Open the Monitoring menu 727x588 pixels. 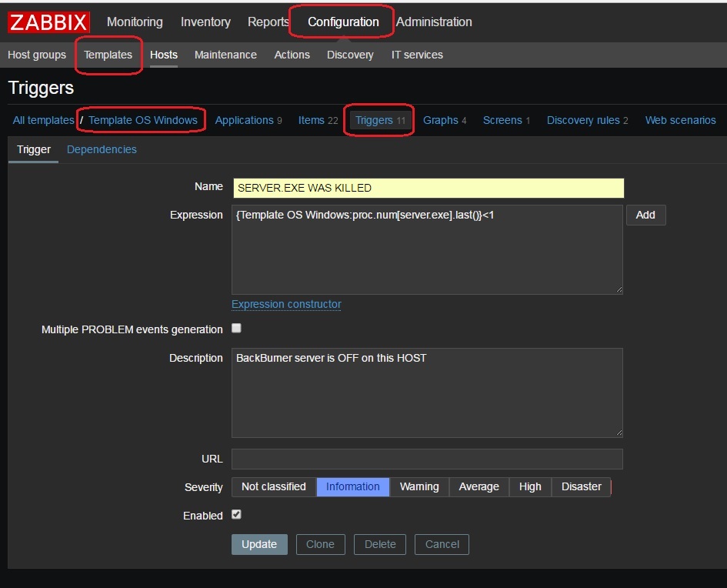pos(135,22)
